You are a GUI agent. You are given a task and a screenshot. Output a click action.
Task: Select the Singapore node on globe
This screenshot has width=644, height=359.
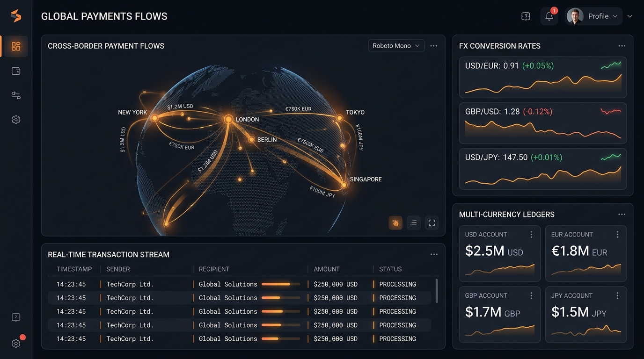(344, 185)
